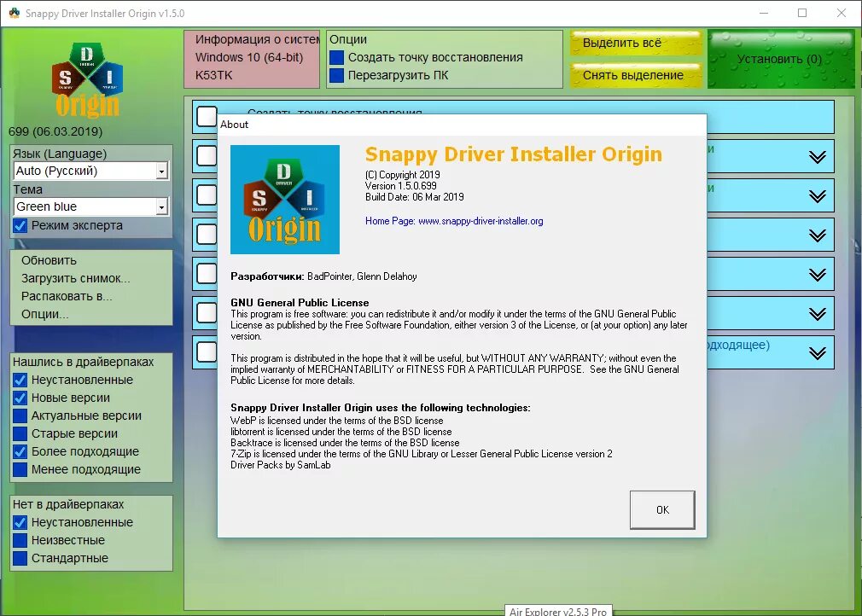
Task: Click the Snappy Driver Installer title bar icon
Action: point(12,13)
